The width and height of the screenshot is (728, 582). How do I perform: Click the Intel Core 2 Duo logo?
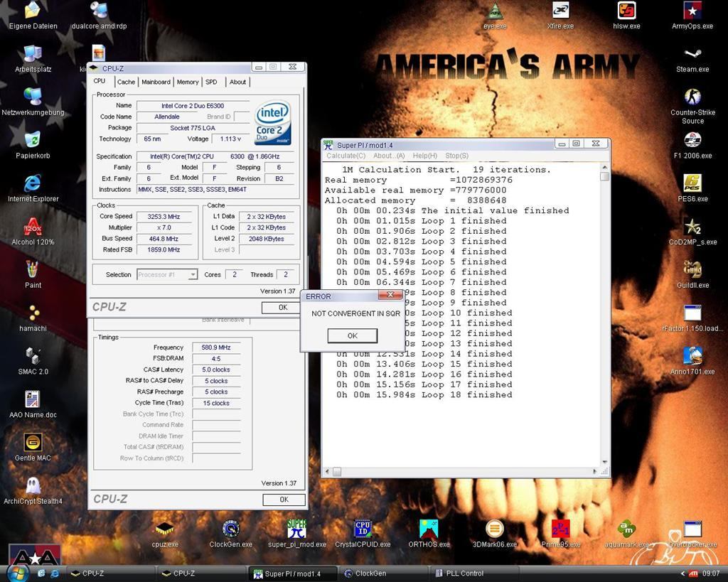[x=272, y=122]
